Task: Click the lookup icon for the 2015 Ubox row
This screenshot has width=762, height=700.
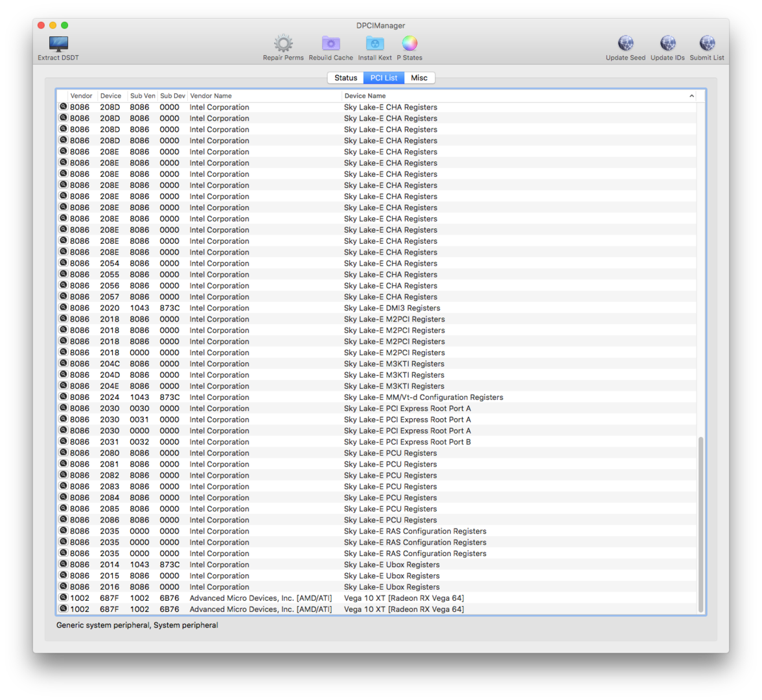Action: pyautogui.click(x=63, y=576)
